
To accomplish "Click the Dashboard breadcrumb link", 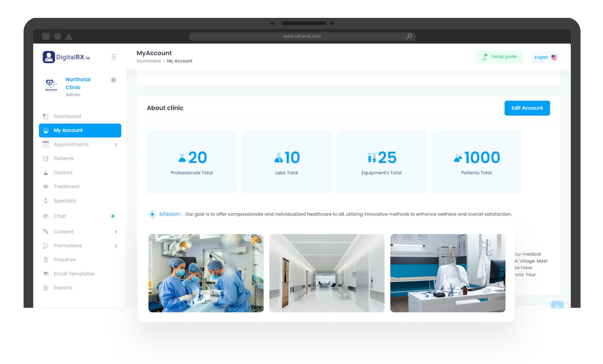I will [x=148, y=61].
